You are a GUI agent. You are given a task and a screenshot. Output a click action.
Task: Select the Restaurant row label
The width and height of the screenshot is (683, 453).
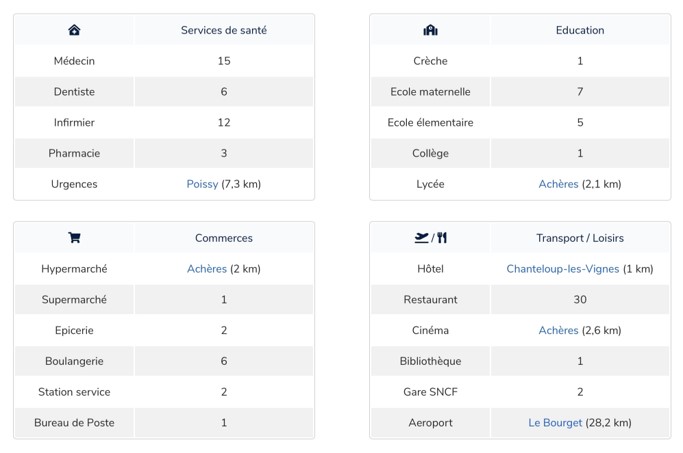tap(430, 299)
